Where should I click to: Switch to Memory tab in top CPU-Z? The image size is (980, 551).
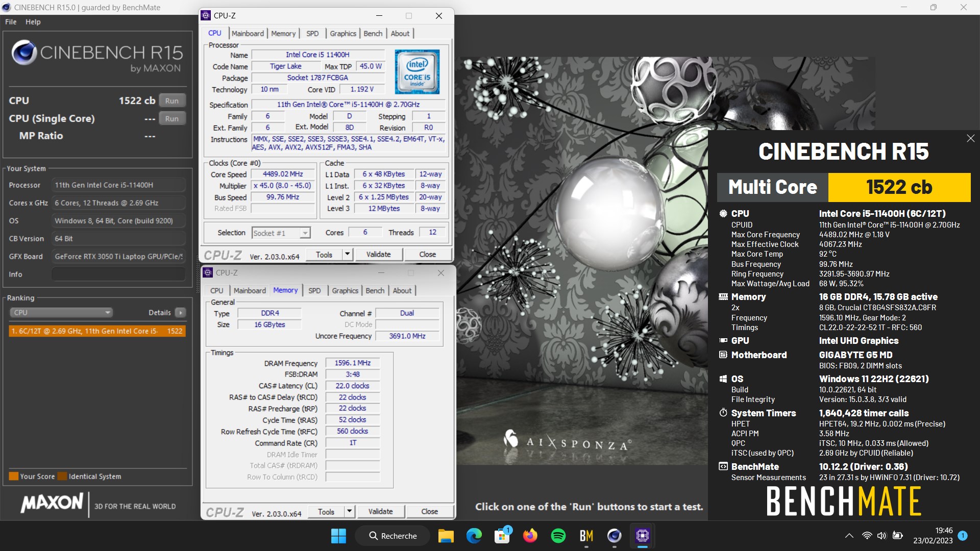point(283,33)
